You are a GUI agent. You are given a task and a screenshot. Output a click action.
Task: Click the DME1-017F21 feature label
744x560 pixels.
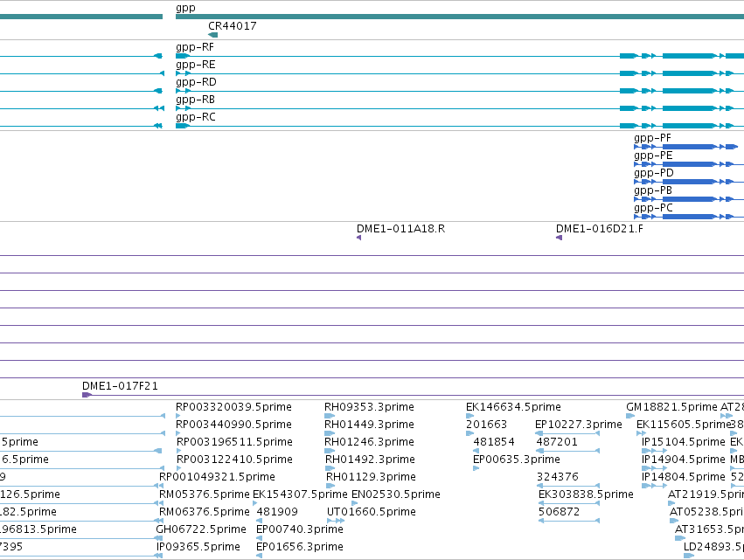(120, 386)
